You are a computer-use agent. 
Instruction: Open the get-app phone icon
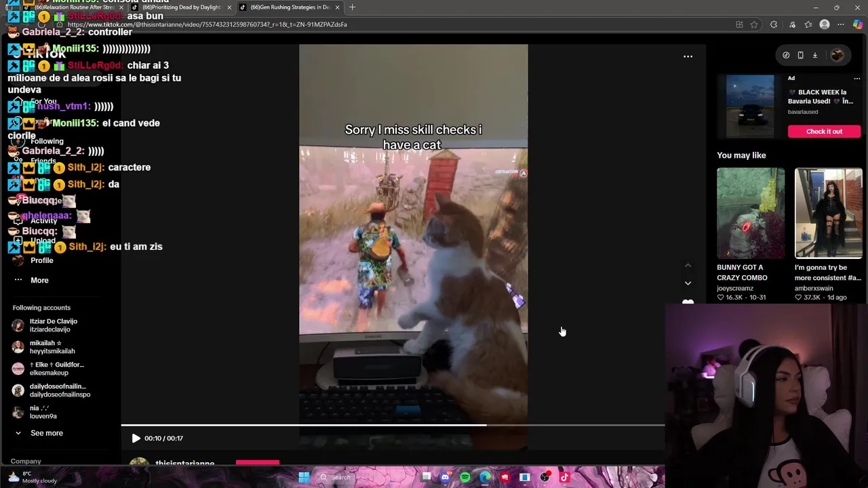point(800,56)
